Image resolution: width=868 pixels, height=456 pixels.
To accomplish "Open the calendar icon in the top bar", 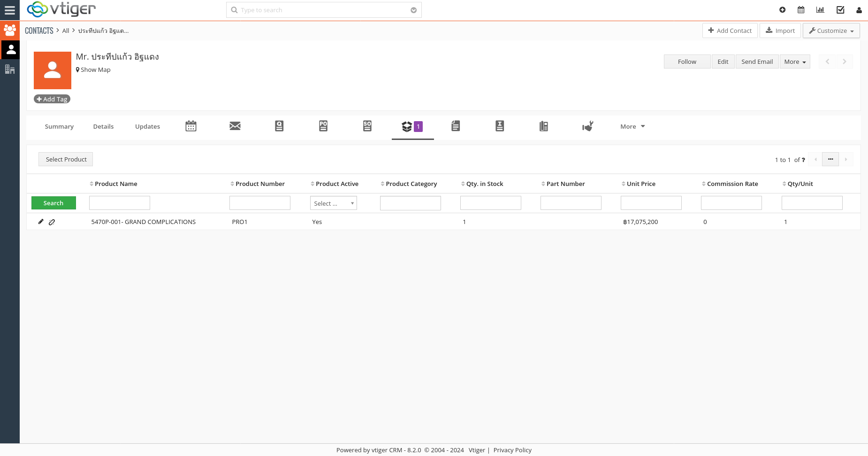I will click(800, 9).
